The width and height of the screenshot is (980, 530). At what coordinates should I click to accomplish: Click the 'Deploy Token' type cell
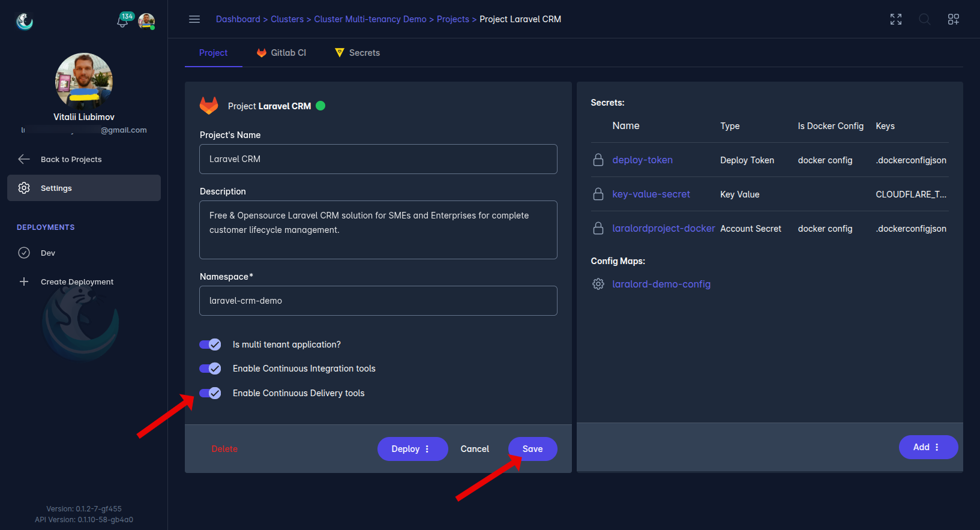click(x=747, y=160)
